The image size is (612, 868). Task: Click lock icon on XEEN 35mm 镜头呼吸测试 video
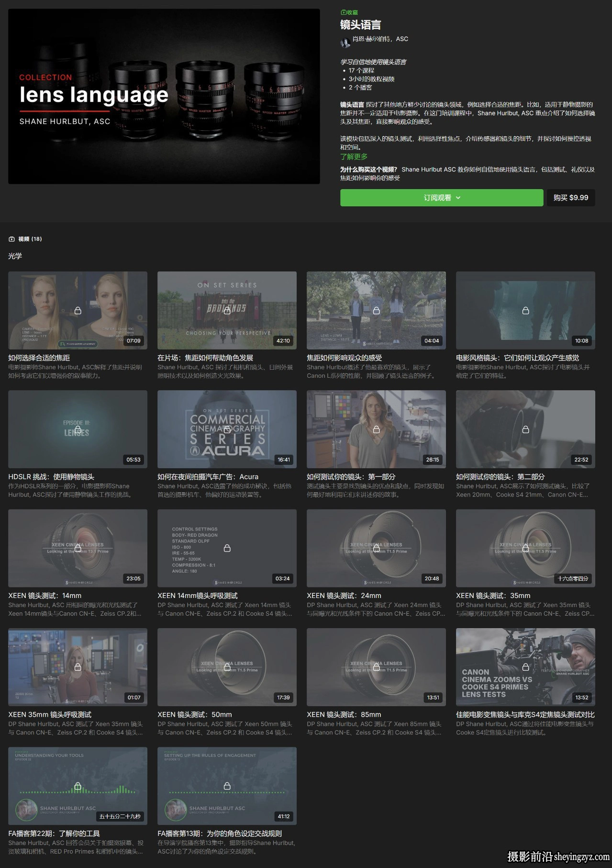78,667
